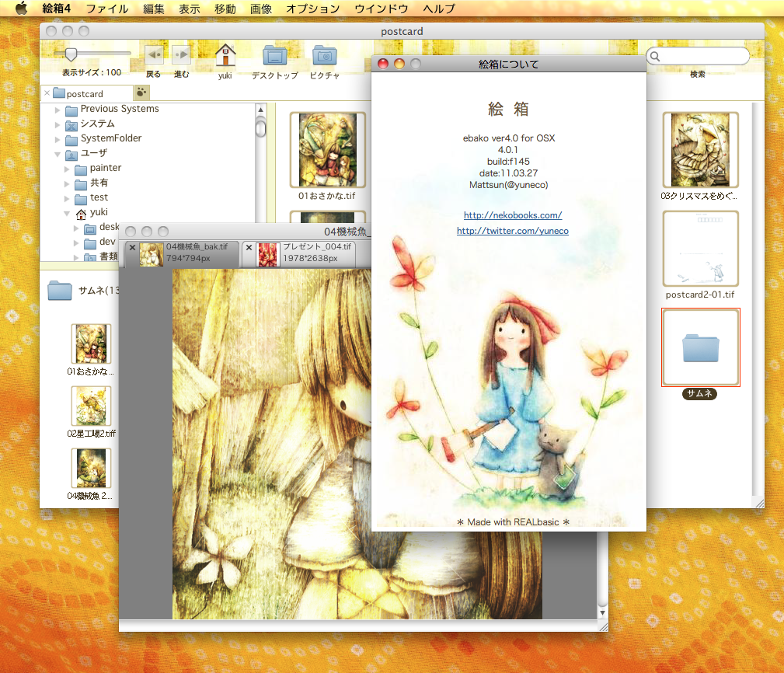Close the postcard tab with x

click(x=47, y=93)
